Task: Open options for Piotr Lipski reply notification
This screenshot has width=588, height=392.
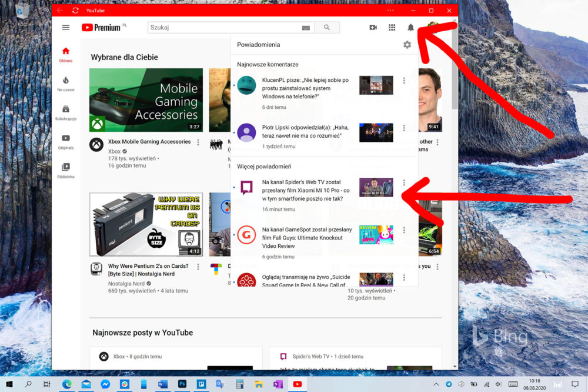Action: [404, 128]
